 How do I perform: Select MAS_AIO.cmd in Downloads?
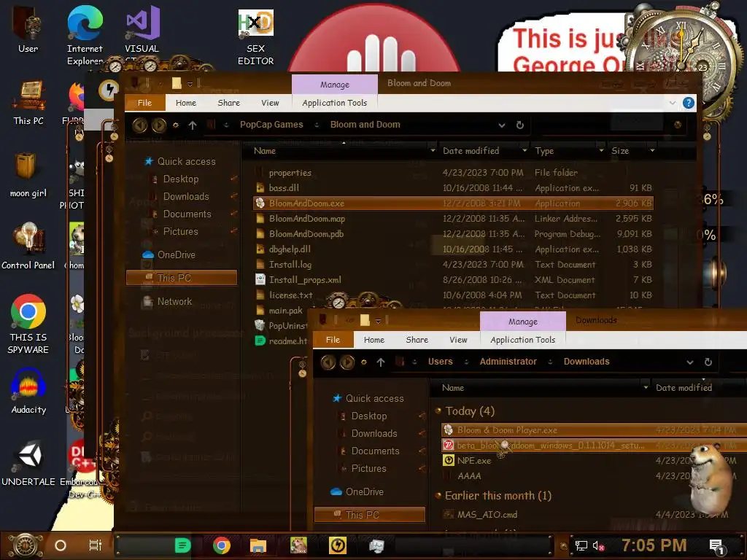[594, 514]
